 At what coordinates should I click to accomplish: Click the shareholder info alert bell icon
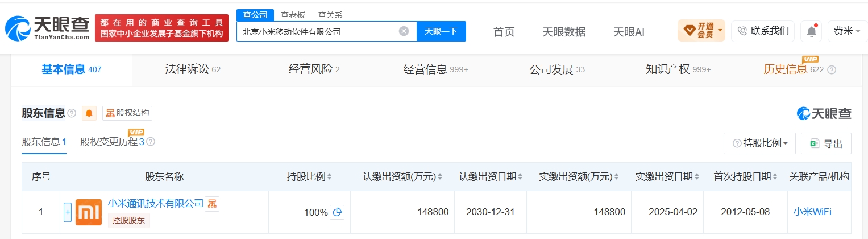pos(89,113)
